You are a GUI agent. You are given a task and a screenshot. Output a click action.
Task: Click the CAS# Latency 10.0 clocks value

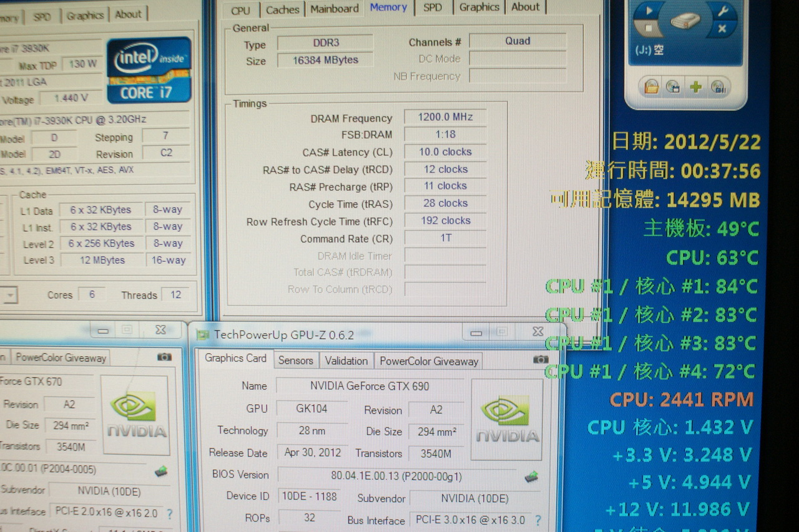[x=445, y=152]
